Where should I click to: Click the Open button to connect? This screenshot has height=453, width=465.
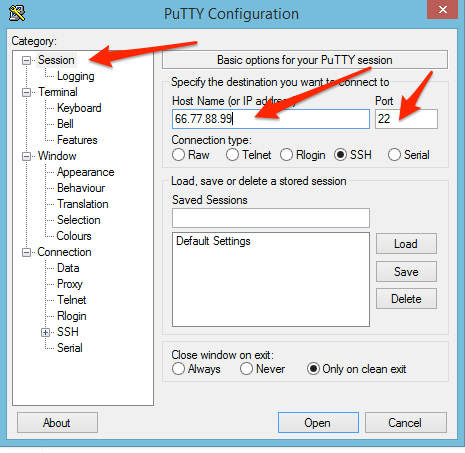point(318,423)
